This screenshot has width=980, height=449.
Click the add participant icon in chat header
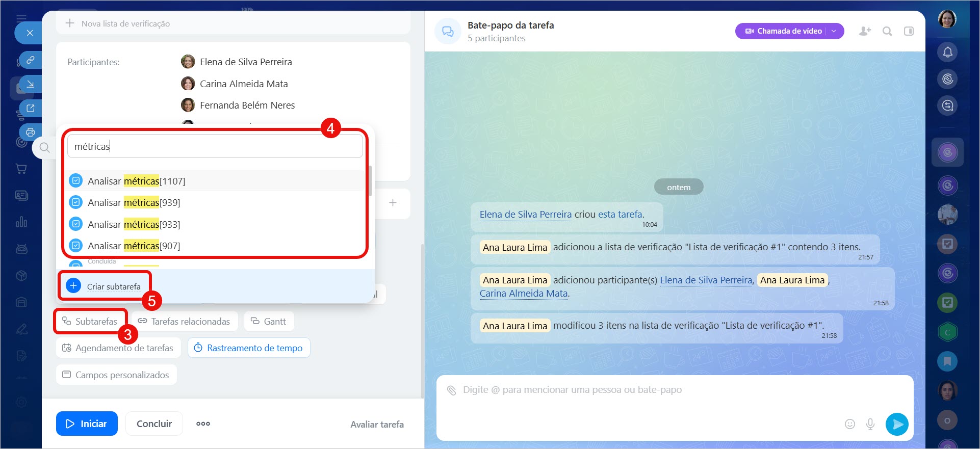tap(865, 31)
